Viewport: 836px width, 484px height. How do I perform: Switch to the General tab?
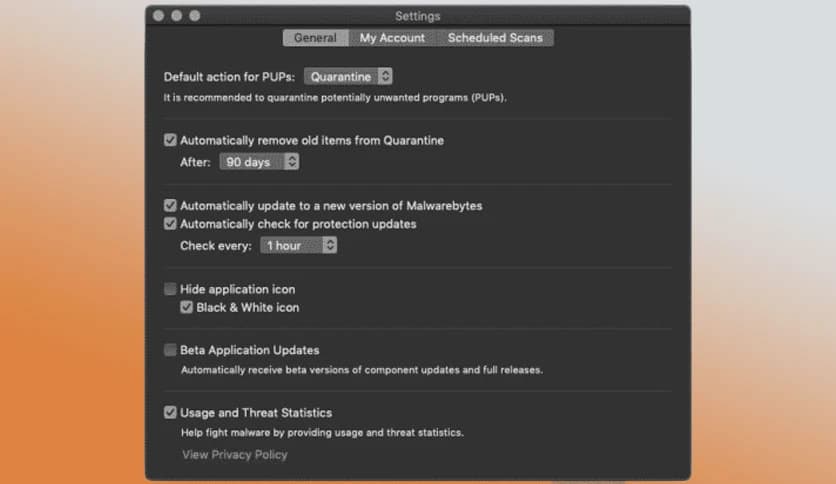[x=315, y=38]
